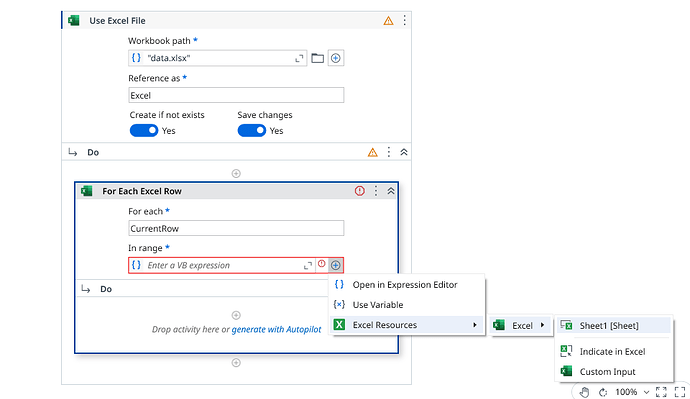Toggle the Save changes switch
Viewport: 690px width, 399px height.
click(252, 131)
